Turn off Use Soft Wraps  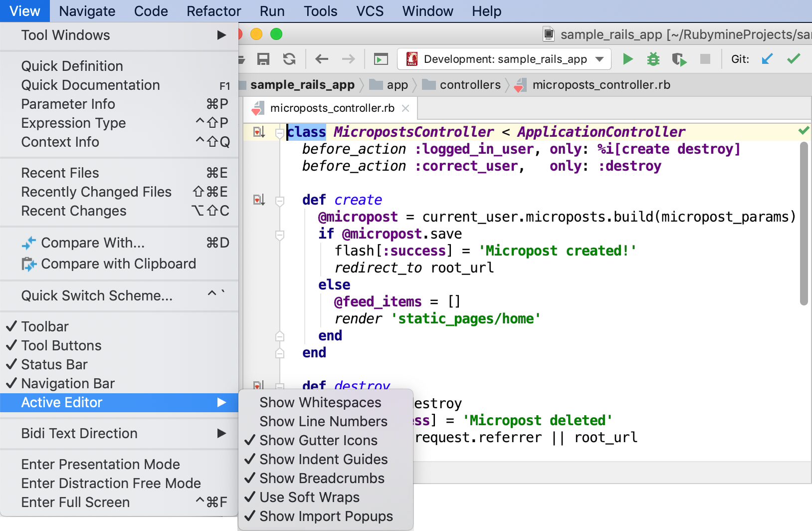[326, 498]
